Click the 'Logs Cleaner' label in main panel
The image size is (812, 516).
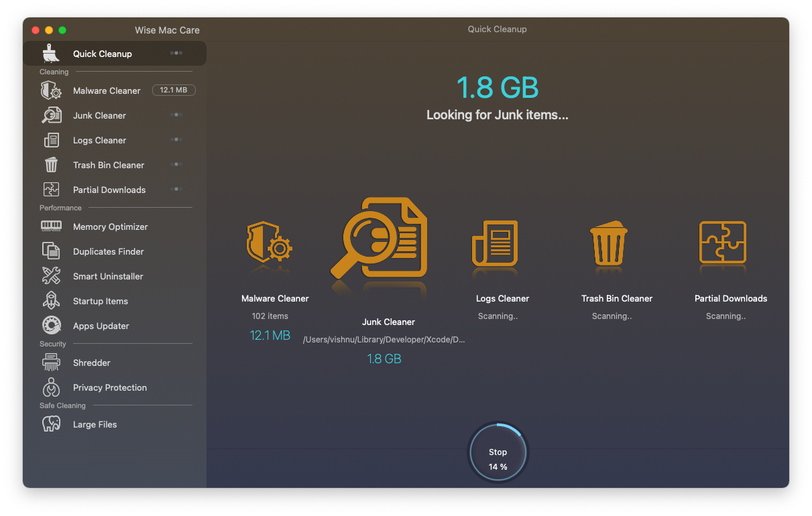point(503,298)
